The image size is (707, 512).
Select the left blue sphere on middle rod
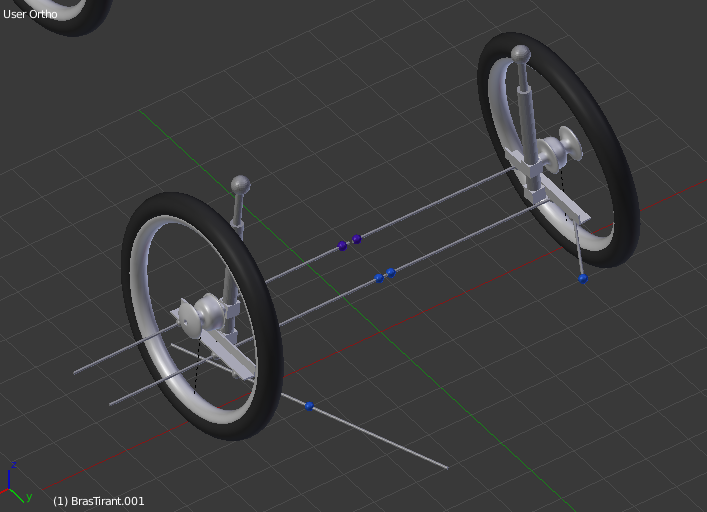click(x=379, y=278)
